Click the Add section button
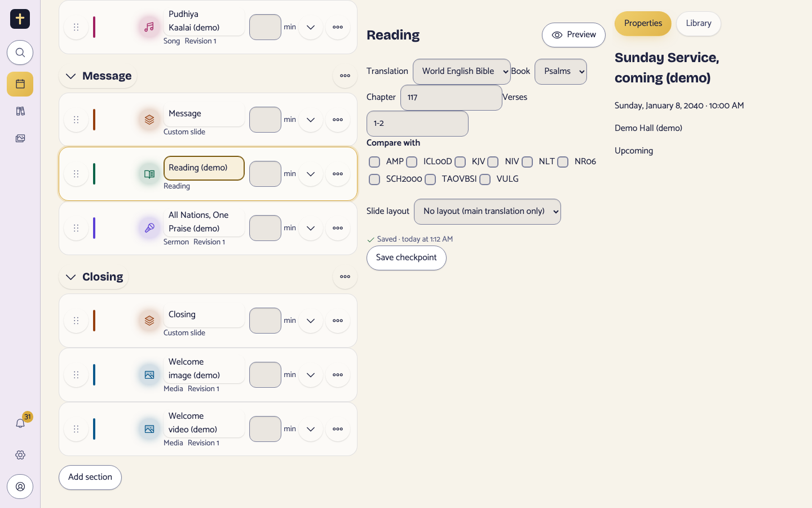 pos(90,478)
